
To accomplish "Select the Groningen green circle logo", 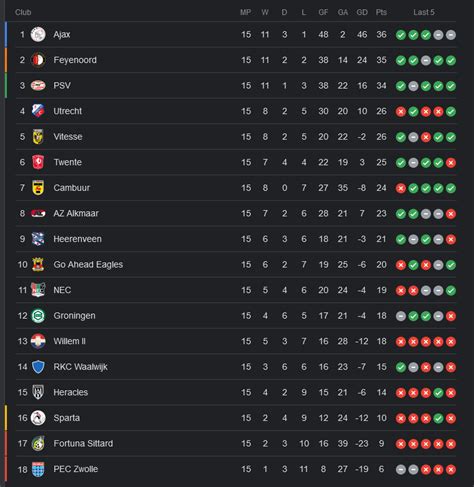I will click(x=38, y=316).
